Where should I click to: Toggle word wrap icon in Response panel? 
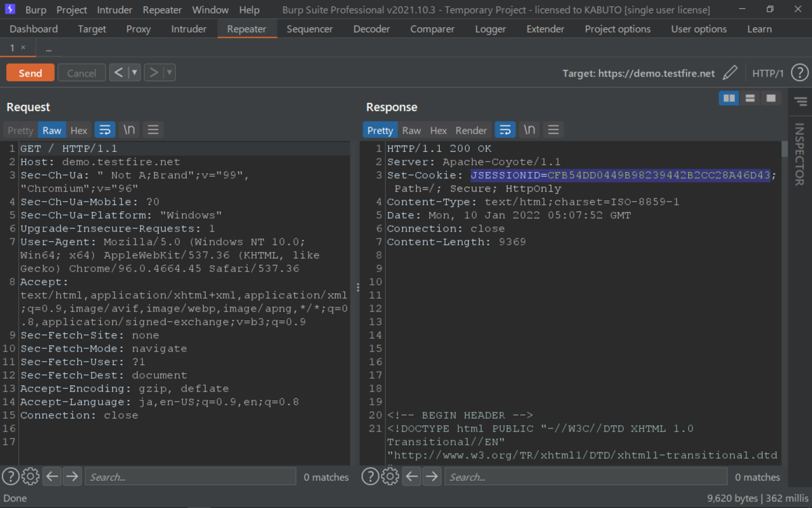tap(505, 130)
